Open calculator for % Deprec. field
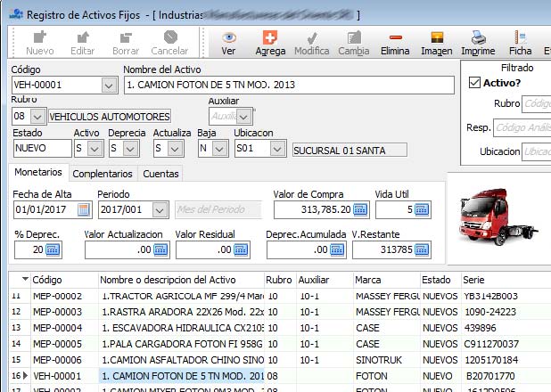 click(x=53, y=249)
